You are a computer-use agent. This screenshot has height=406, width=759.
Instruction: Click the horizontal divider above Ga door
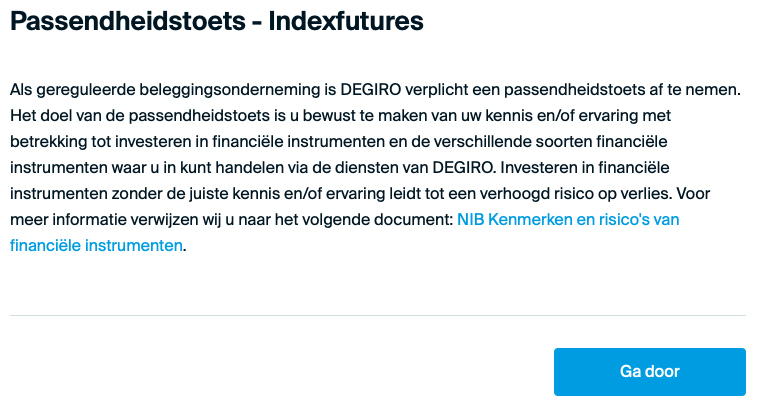(378, 316)
